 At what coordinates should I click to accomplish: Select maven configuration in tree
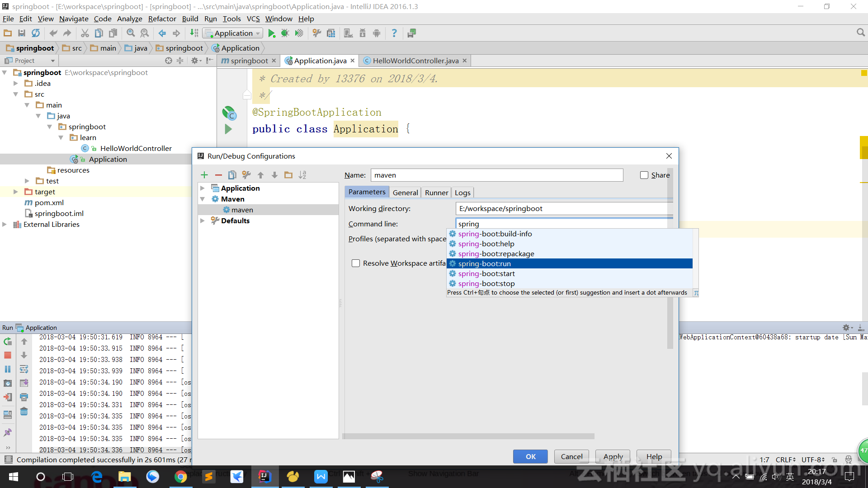268,210
